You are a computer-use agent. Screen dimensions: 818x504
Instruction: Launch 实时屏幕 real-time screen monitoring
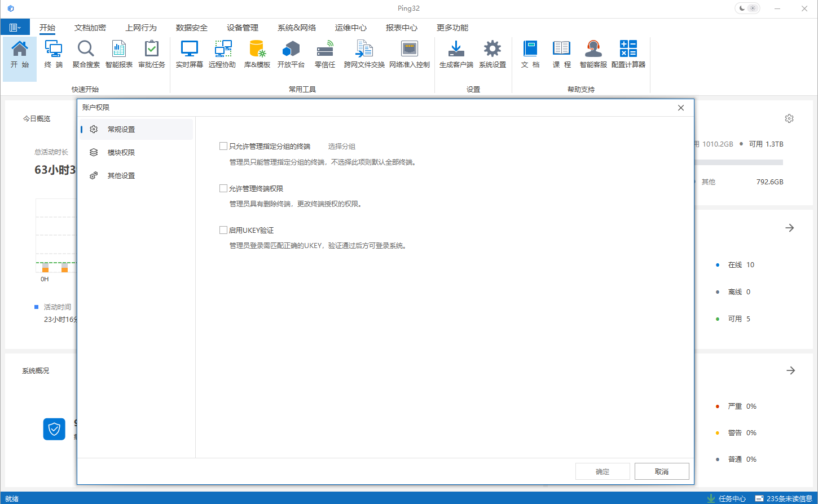189,54
